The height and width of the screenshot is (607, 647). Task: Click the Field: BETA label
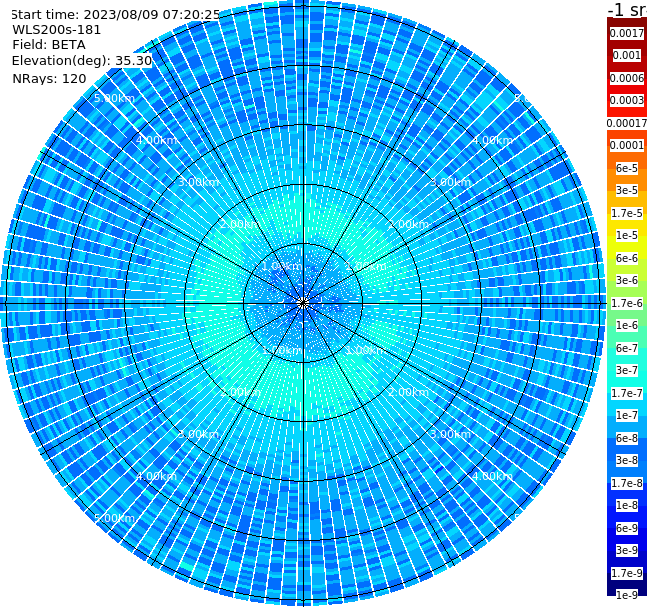point(49,45)
